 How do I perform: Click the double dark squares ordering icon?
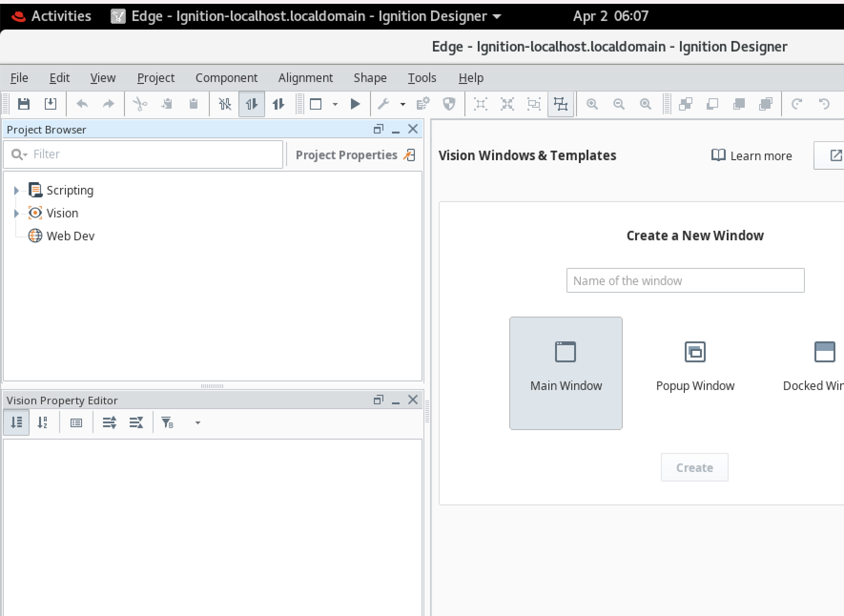766,104
